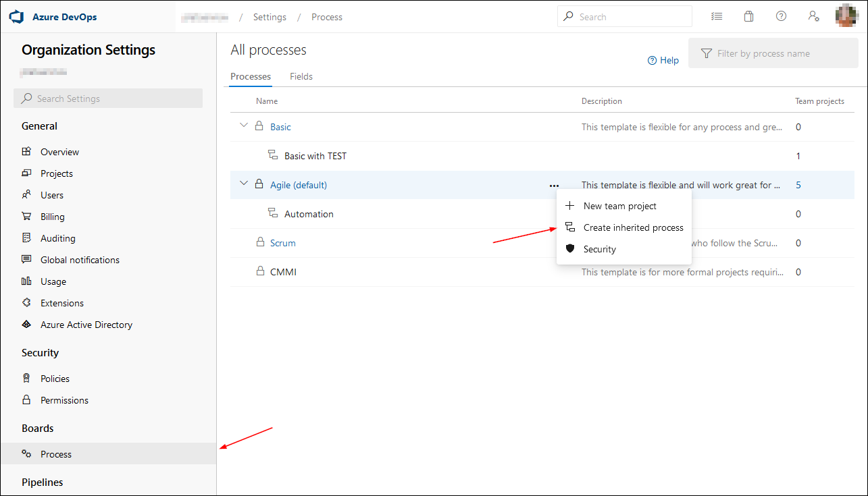Click the Process gears icon in sidebar
The image size is (868, 496).
tap(26, 454)
